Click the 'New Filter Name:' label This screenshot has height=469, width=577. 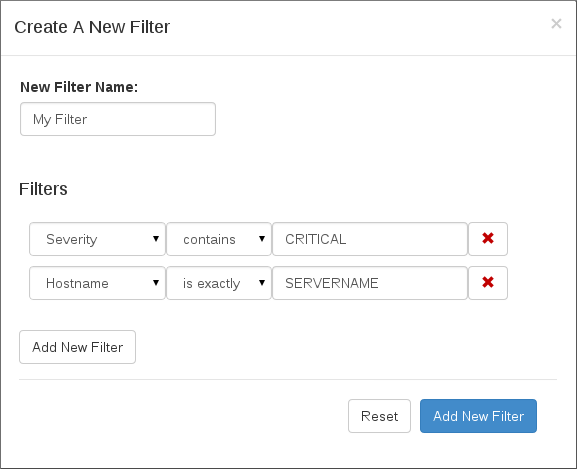(x=79, y=87)
